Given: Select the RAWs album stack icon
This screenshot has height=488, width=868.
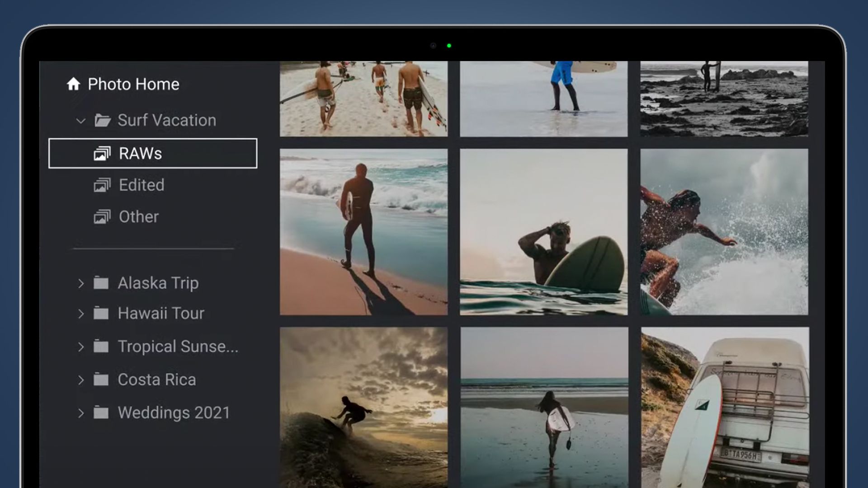Looking at the screenshot, I should (103, 153).
